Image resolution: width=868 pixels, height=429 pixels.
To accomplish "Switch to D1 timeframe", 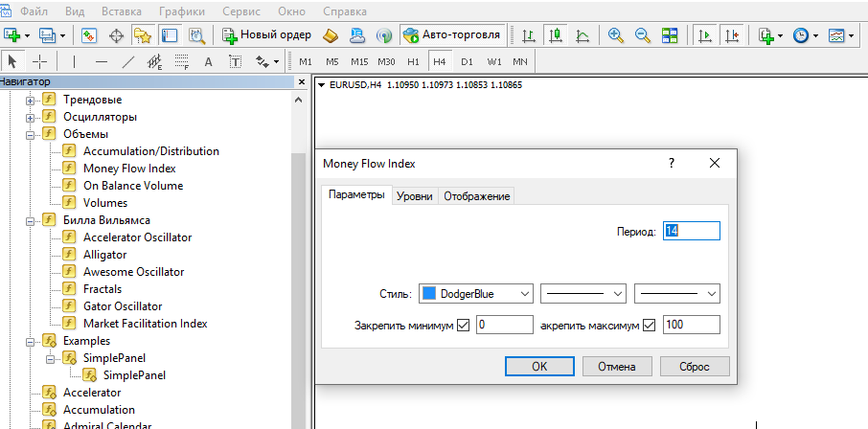I will click(467, 61).
